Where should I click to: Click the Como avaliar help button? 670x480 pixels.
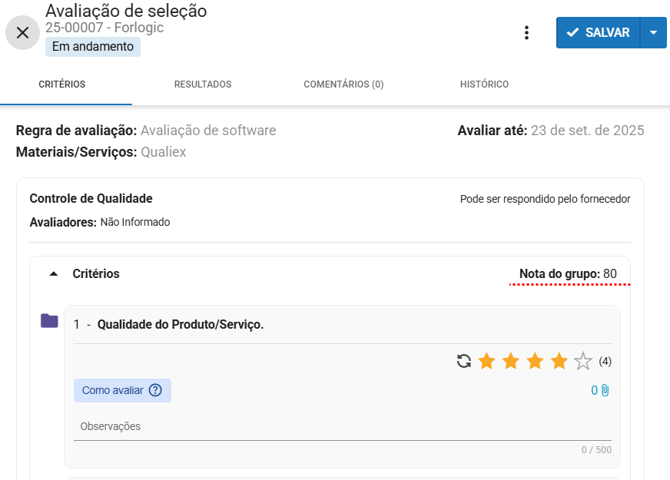[122, 390]
